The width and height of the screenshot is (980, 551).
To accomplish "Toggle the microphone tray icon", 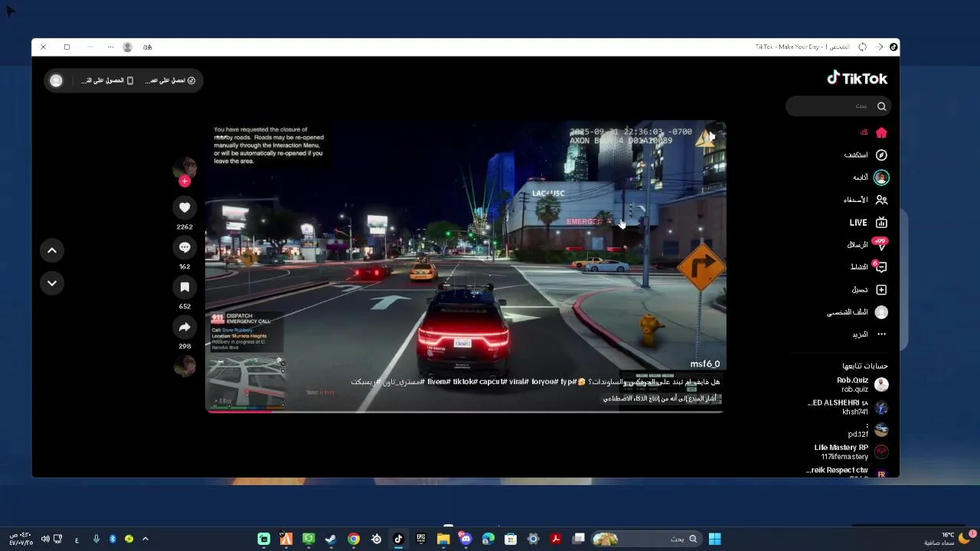I will coord(96,539).
